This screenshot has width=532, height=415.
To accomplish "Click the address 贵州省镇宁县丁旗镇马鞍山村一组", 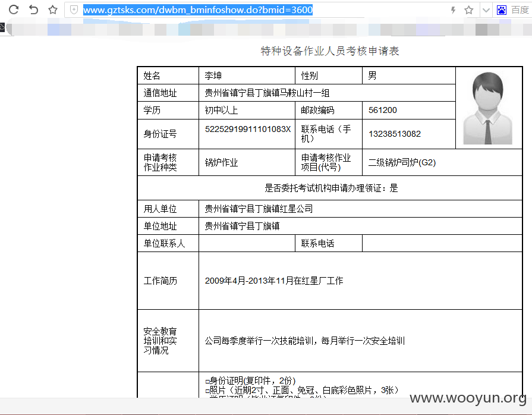I will click(267, 93).
